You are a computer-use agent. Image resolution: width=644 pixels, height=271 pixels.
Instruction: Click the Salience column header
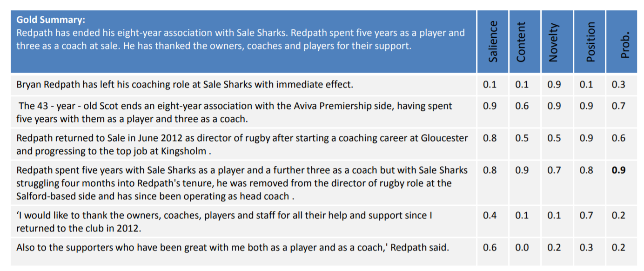(x=493, y=41)
